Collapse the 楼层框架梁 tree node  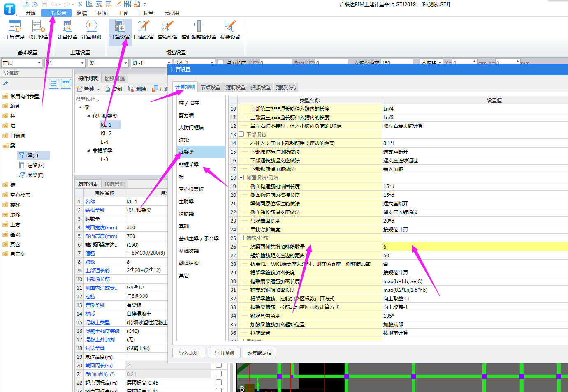[88, 116]
